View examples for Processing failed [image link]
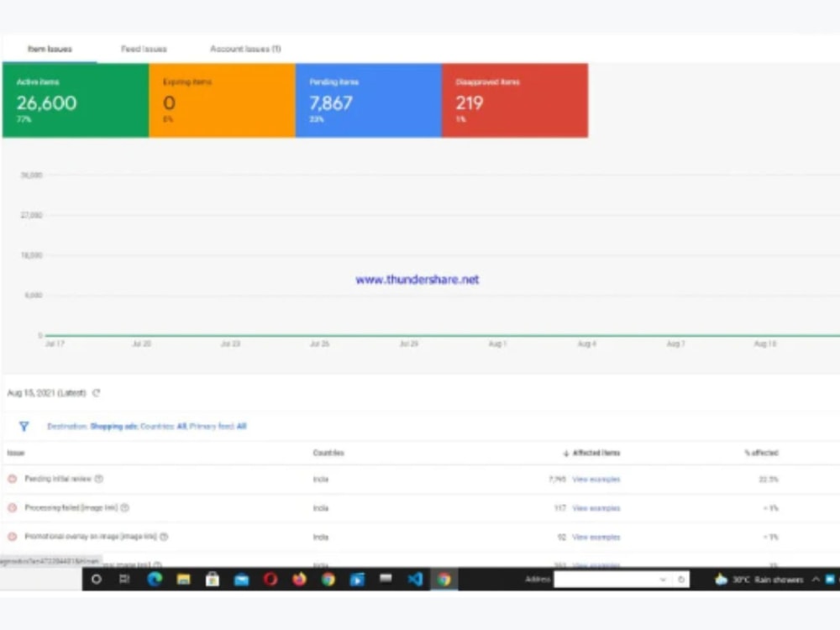Image resolution: width=840 pixels, height=630 pixels. pyautogui.click(x=596, y=508)
